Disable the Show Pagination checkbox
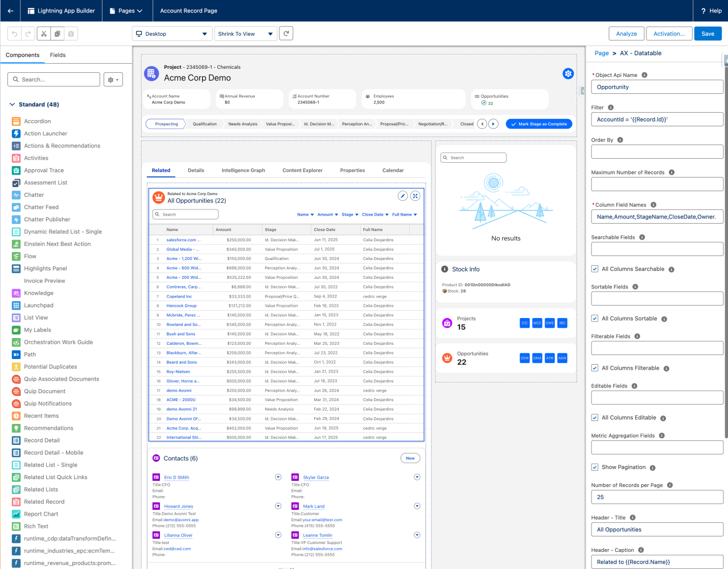The image size is (728, 569). 595,467
